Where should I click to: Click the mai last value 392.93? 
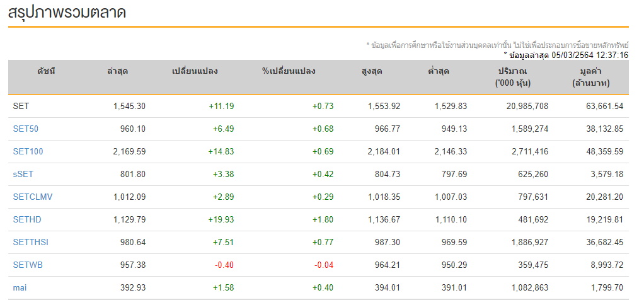(x=133, y=287)
